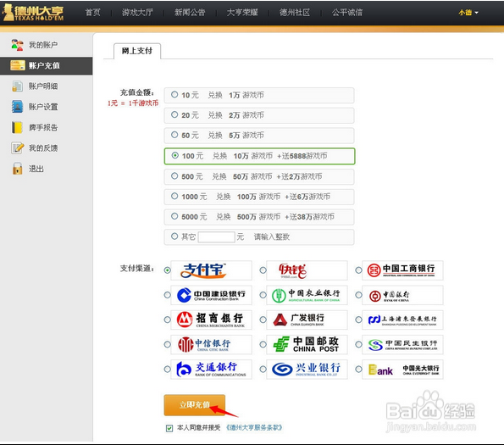
Task: Choose the 快钱 payment channel radio
Action: 263,270
